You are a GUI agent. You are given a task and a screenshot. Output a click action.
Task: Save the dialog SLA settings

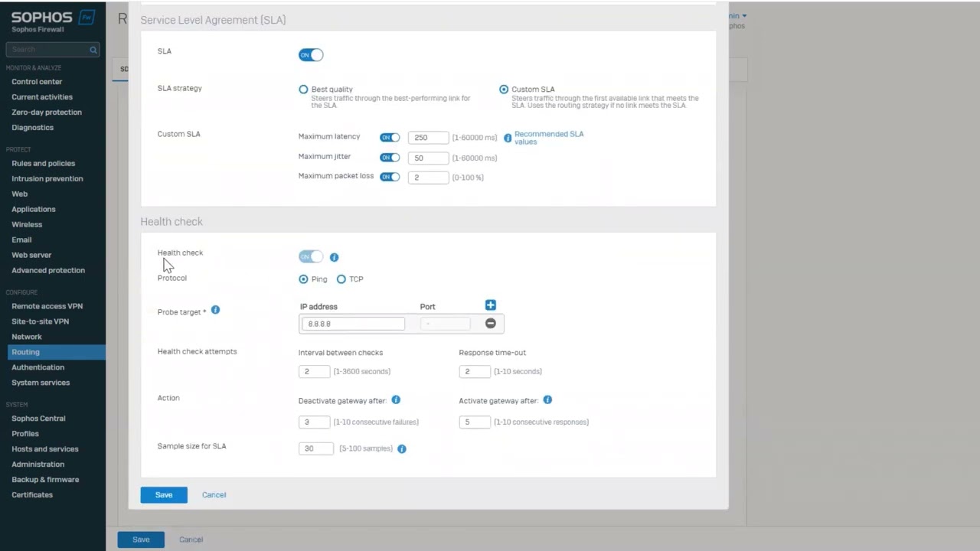(x=164, y=495)
